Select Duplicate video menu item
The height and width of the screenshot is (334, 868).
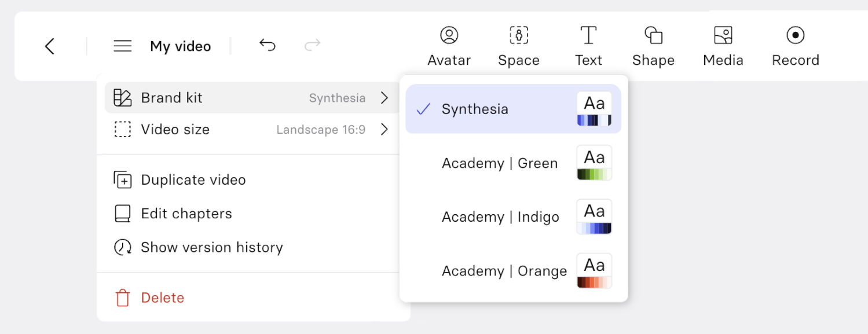[x=252, y=180]
